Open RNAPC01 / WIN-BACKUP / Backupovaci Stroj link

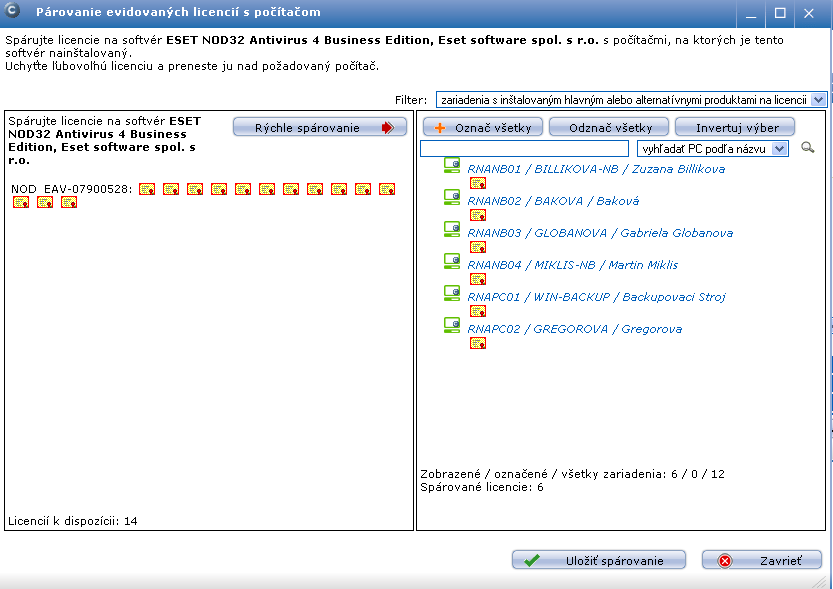pyautogui.click(x=597, y=297)
